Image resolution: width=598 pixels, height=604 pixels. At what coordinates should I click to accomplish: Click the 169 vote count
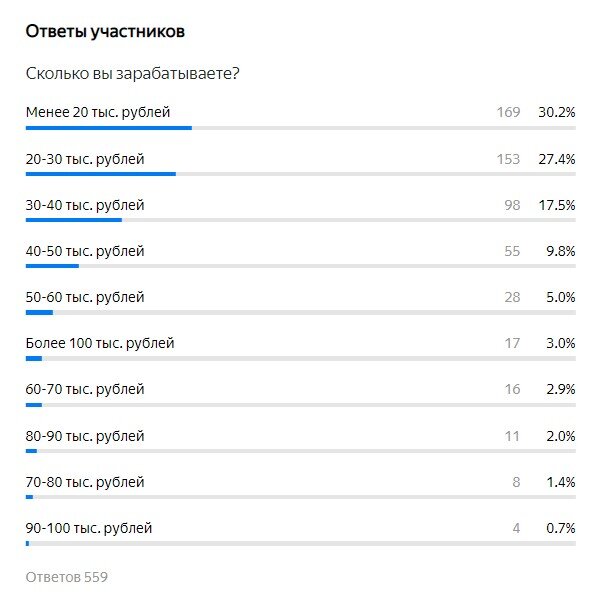pos(508,112)
